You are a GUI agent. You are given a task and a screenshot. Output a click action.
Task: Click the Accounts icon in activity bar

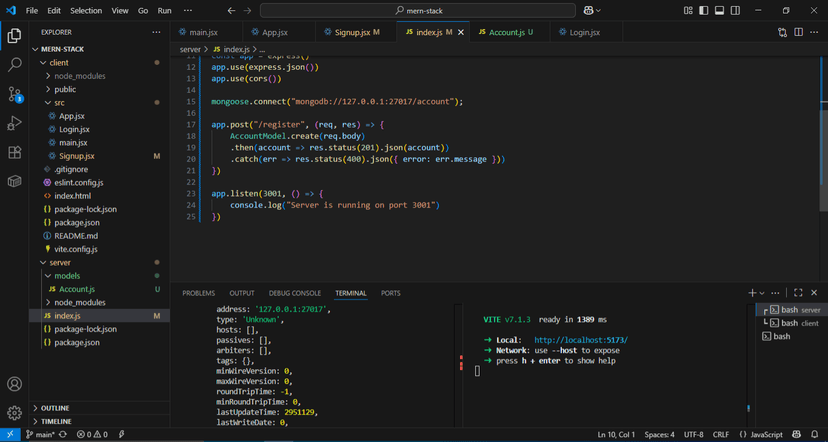(14, 384)
